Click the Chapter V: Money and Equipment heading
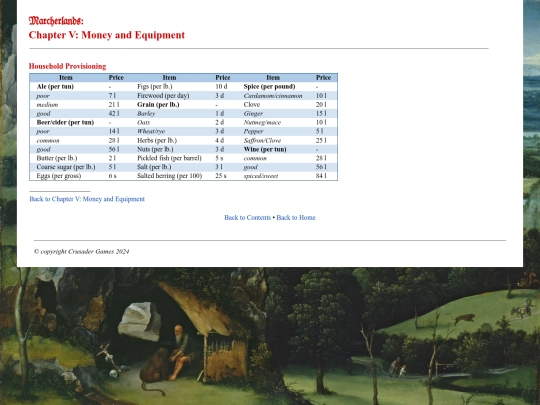 click(x=107, y=35)
